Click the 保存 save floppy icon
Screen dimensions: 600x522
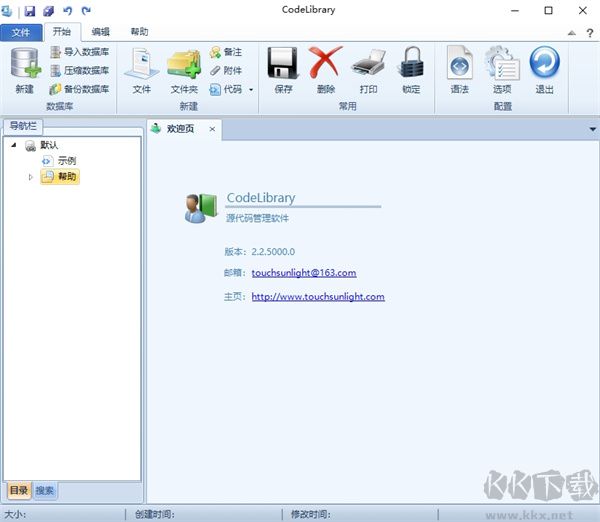pos(283,70)
